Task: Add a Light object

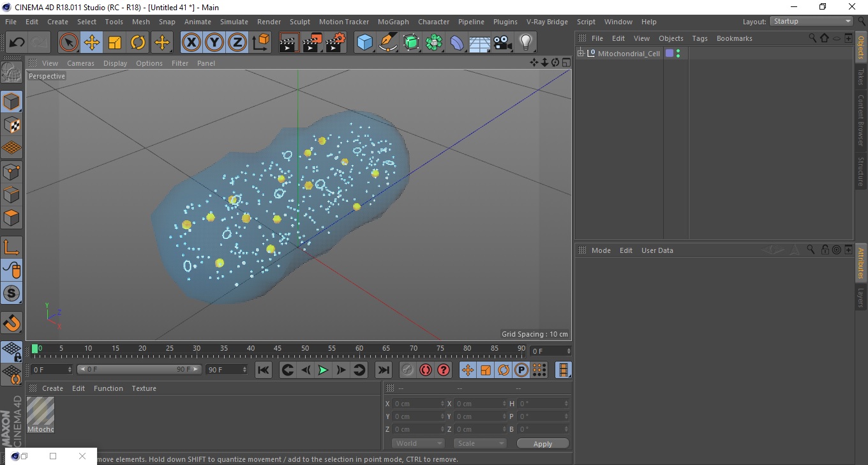Action: pos(525,43)
